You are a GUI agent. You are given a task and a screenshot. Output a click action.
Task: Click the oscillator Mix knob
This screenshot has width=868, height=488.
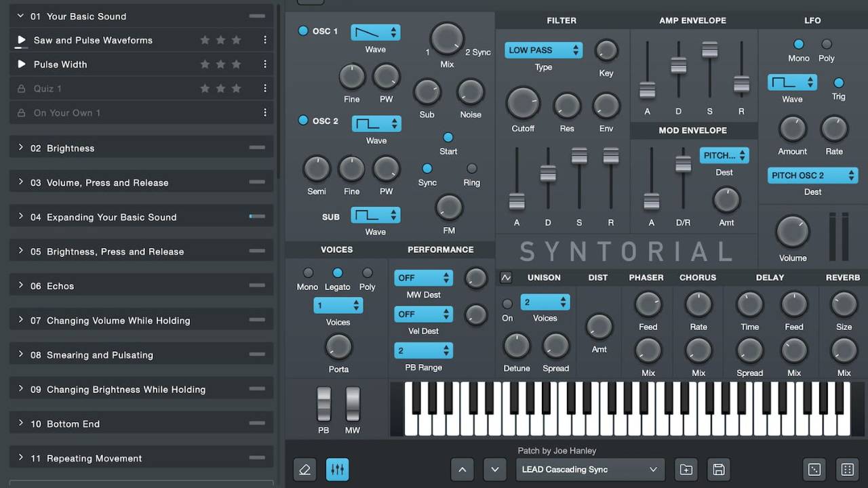pyautogui.click(x=447, y=39)
